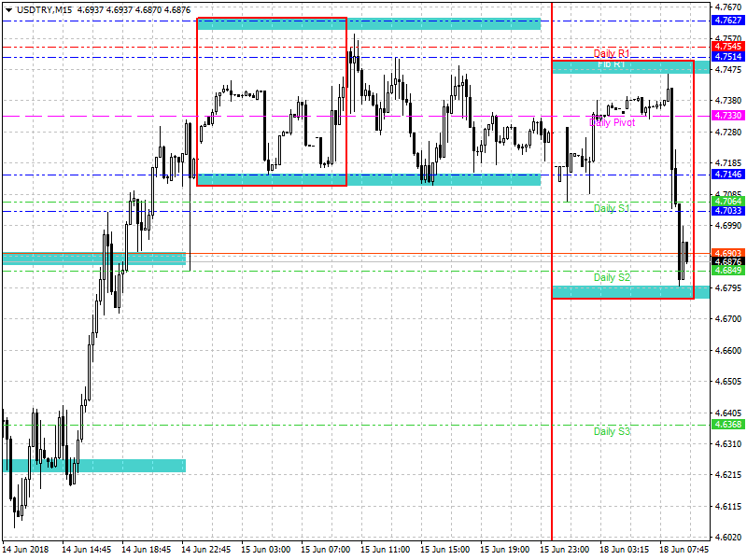This screenshot has width=747, height=560.
Task: Select the blue 4.7033 price tag
Action: click(727, 211)
